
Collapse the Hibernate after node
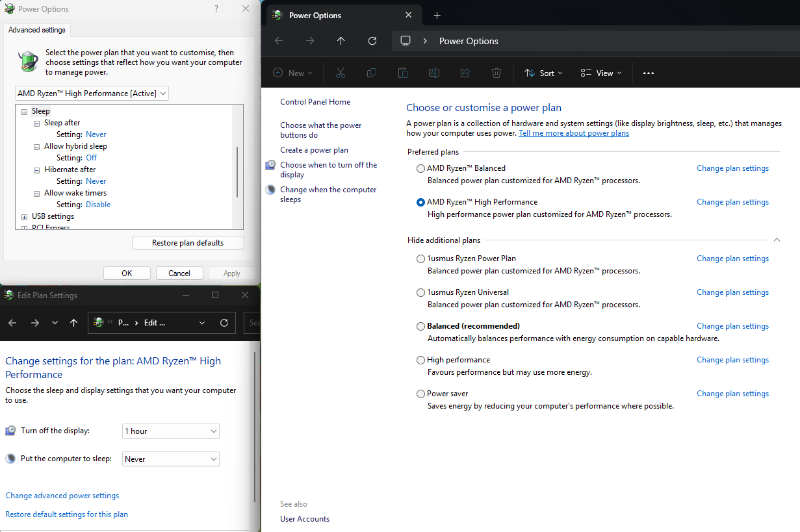tap(37, 170)
